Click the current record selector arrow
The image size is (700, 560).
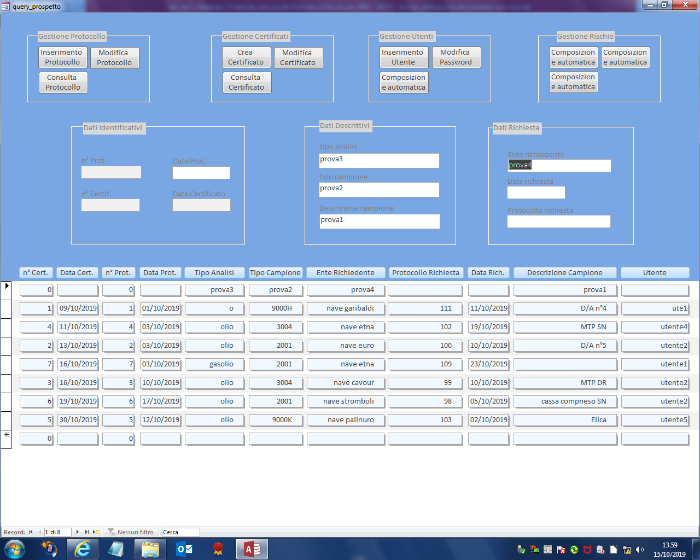[x=8, y=287]
